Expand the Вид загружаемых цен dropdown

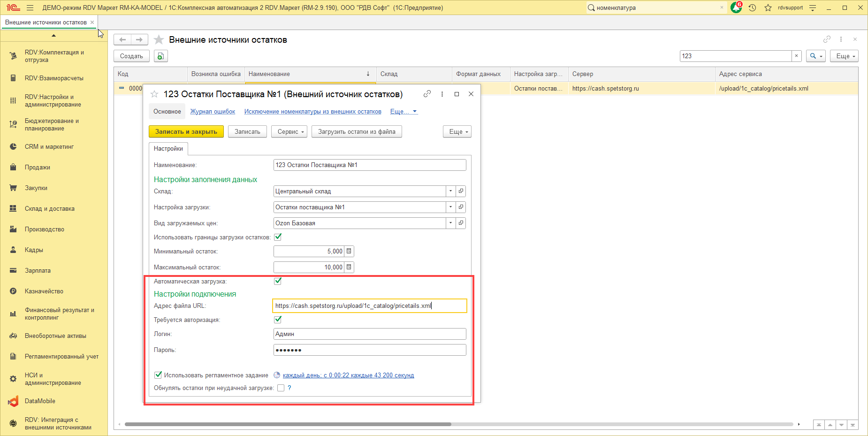click(x=450, y=223)
